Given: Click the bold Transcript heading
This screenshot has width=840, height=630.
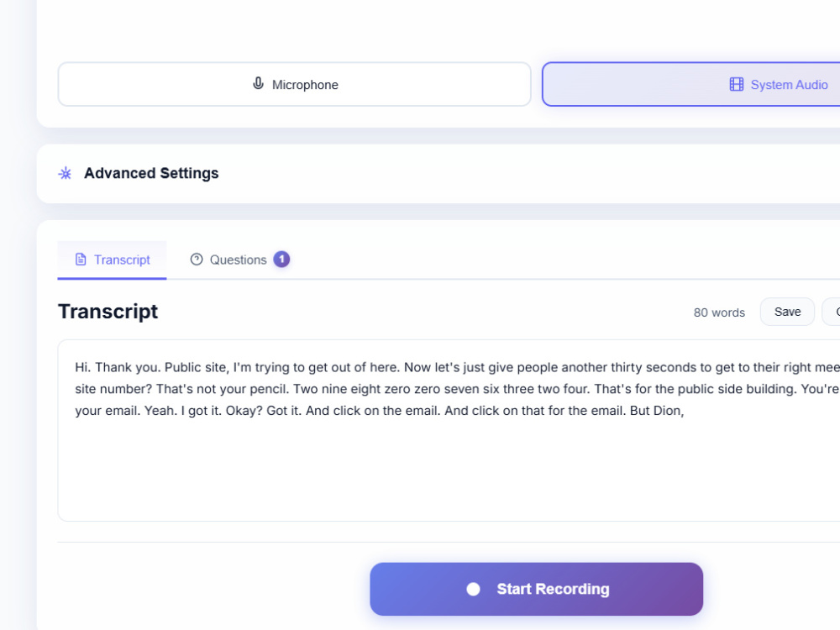Looking at the screenshot, I should click(108, 312).
